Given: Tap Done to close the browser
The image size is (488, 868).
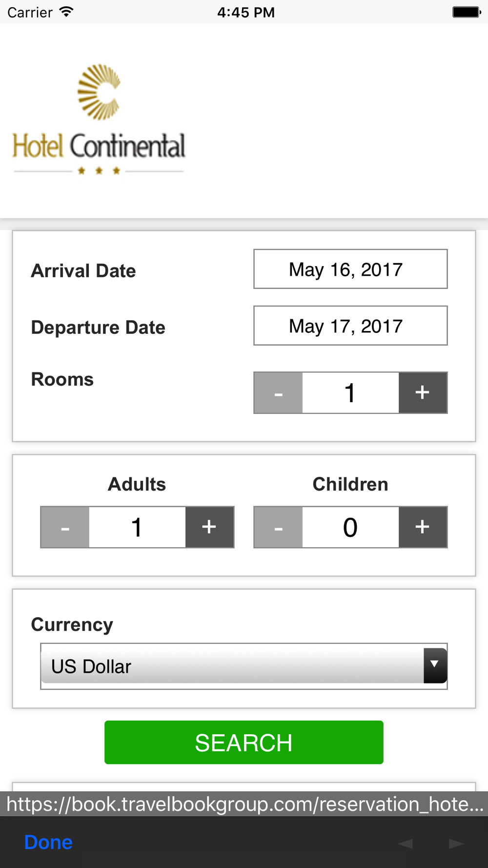Looking at the screenshot, I should [x=48, y=842].
